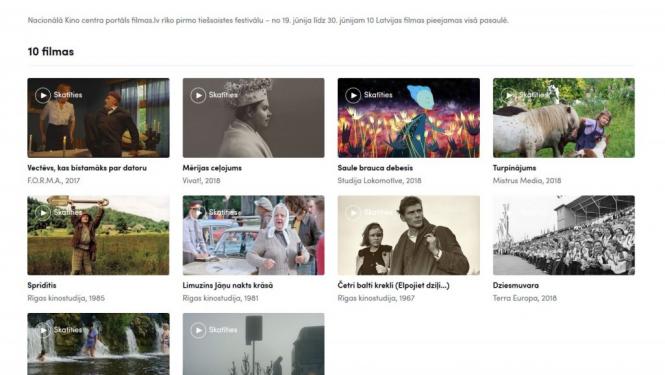
Task: Click the '10 filmas' heading
Action: point(51,52)
